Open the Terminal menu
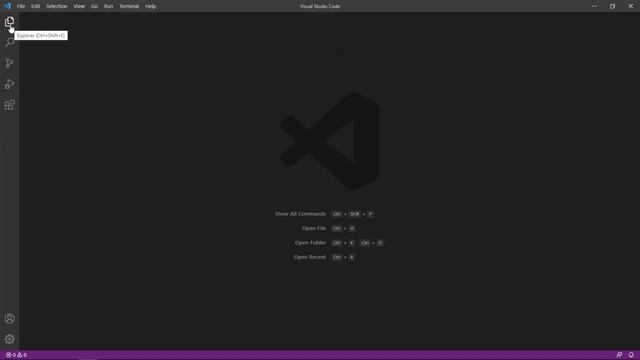Viewport: 640px width, 360px height. [x=129, y=6]
